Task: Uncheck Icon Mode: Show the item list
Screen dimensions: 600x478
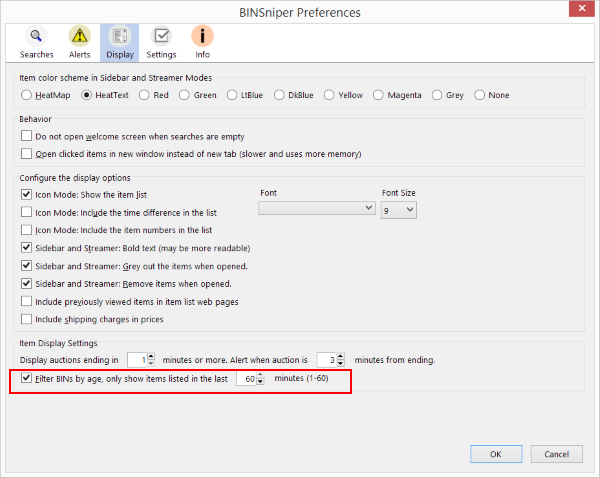Action: click(26, 194)
